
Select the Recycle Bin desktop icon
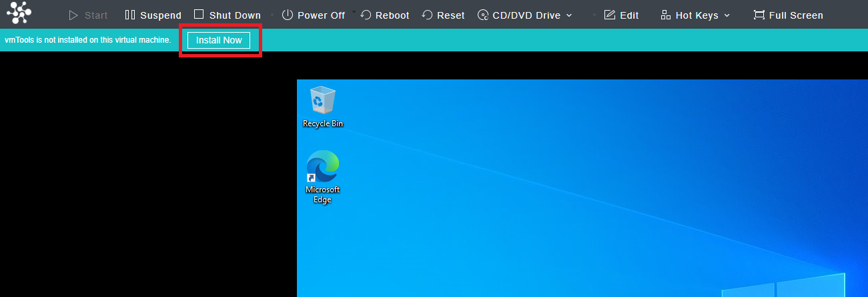323,107
